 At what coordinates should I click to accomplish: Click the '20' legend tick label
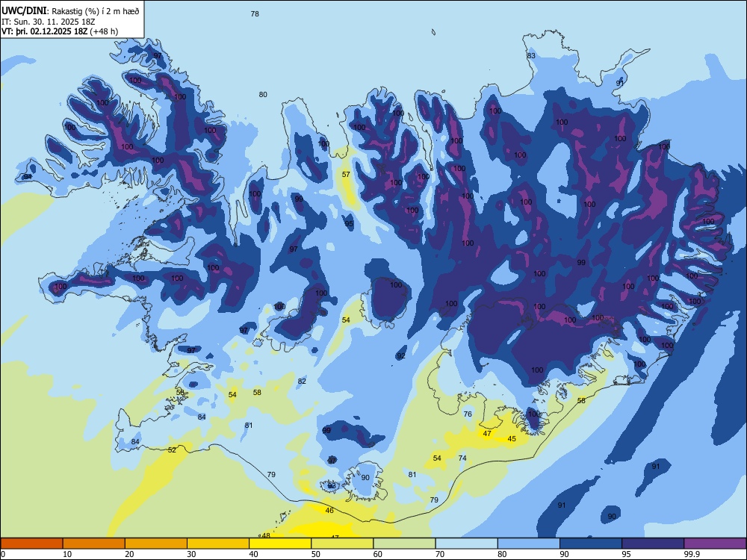[129, 554]
